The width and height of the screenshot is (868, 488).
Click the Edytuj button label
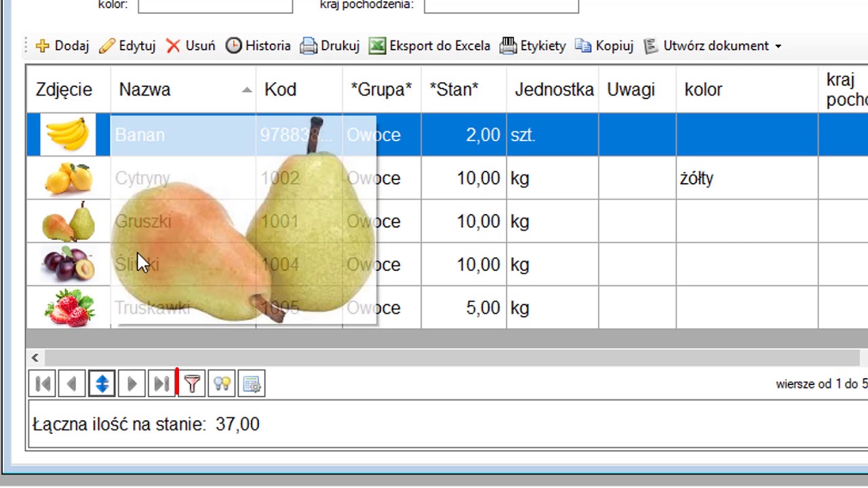coord(137,46)
